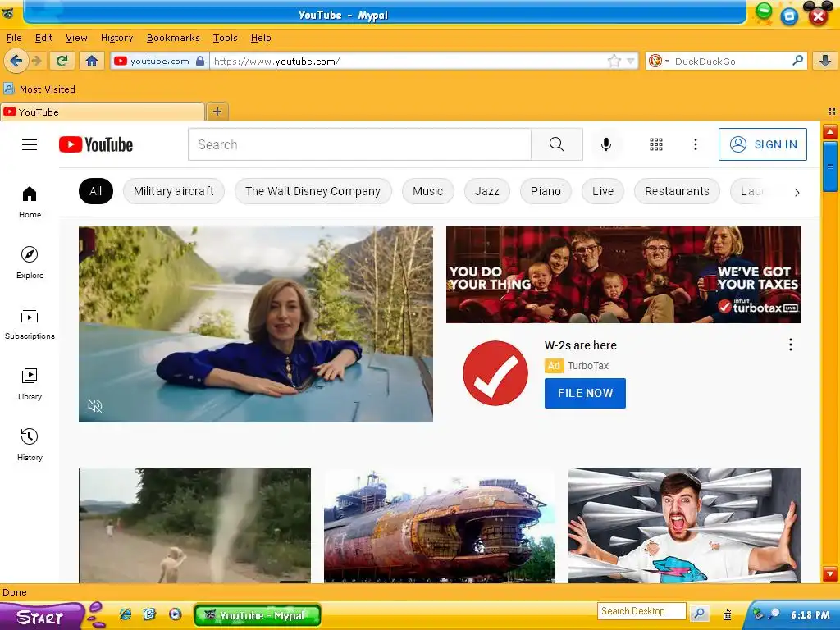Viewport: 840px width, 630px height.
Task: Open Subscriptions in the sidebar
Action: pyautogui.click(x=30, y=323)
